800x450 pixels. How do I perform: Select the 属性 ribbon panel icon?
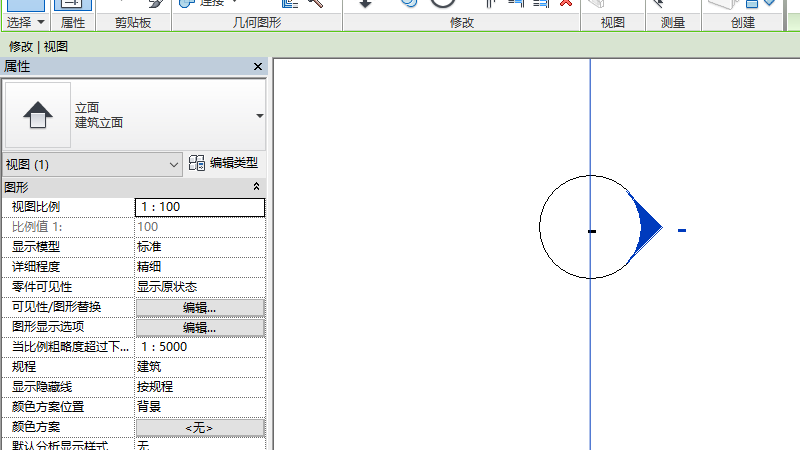(71, 4)
